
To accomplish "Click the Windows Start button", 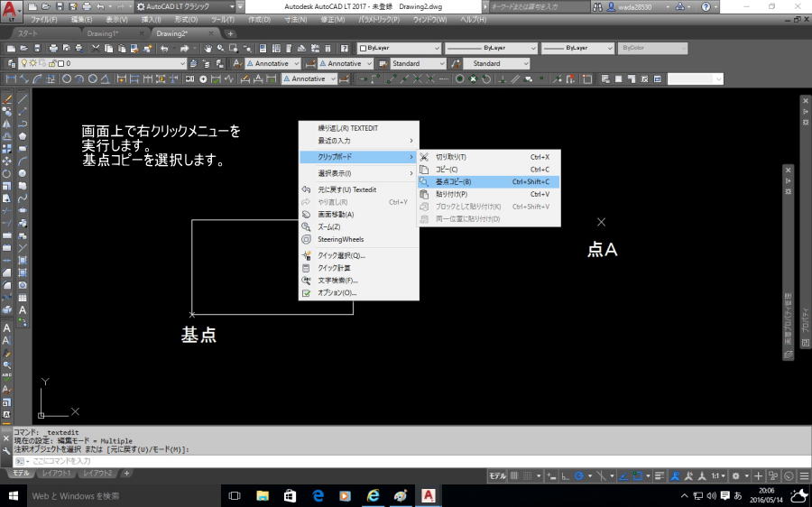I will pyautogui.click(x=13, y=495).
